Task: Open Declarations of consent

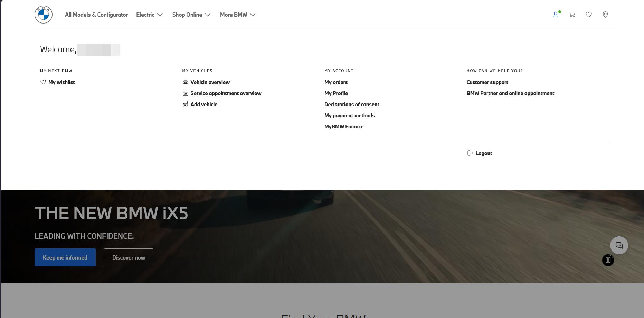Action: tap(352, 104)
